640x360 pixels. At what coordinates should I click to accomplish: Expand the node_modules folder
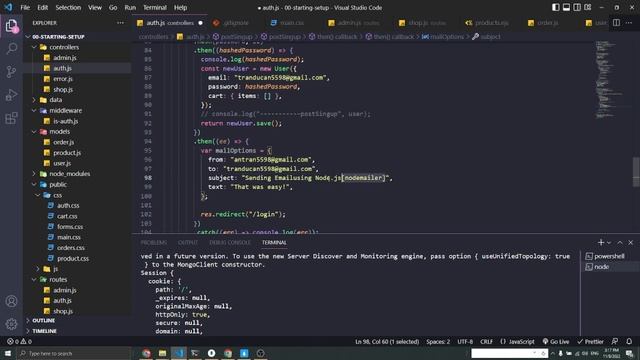77,174
